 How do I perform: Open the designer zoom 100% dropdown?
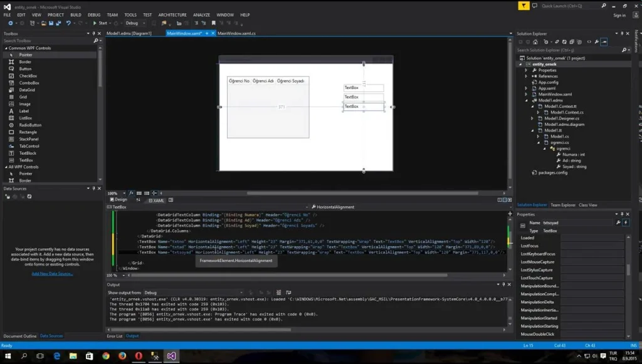(x=116, y=194)
